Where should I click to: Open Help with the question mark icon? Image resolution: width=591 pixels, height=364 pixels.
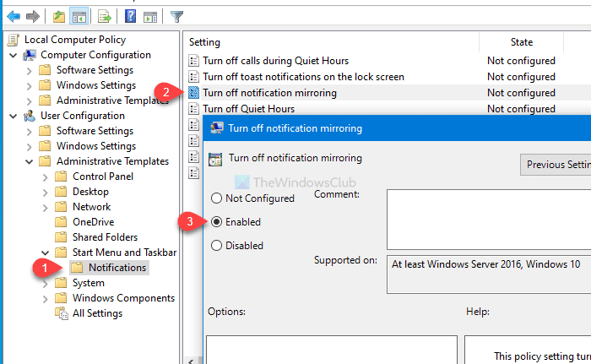131,15
